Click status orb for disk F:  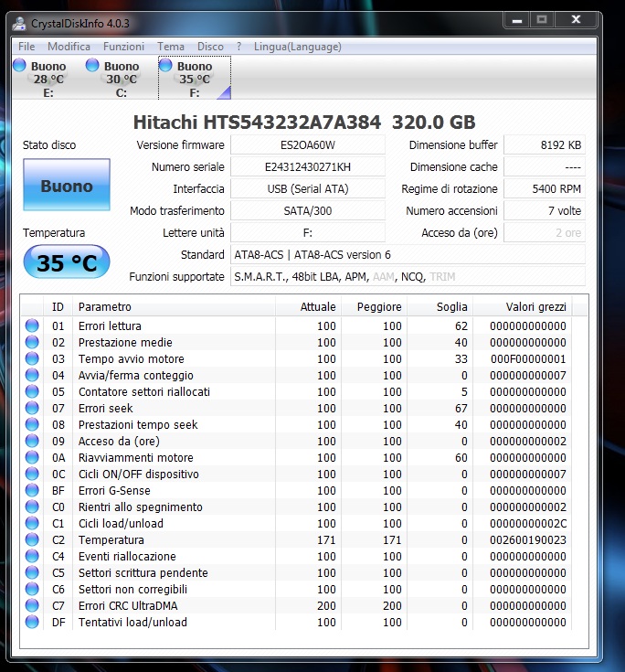(165, 65)
